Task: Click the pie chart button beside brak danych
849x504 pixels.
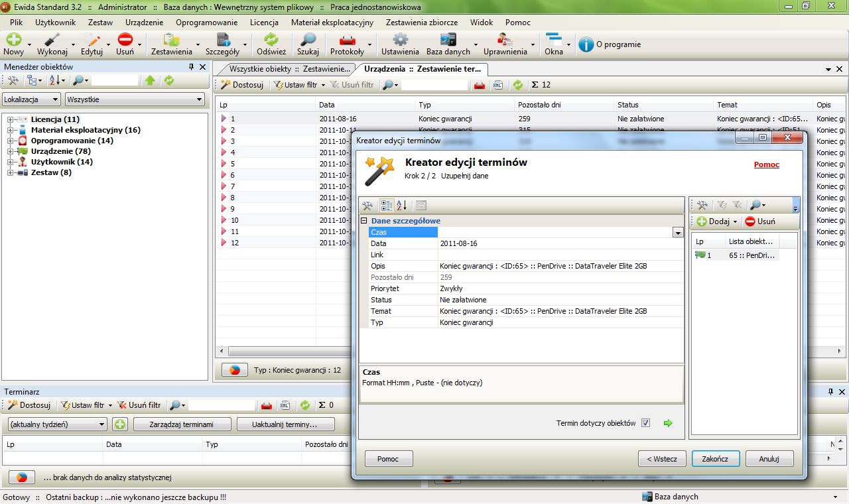Action: [x=21, y=477]
